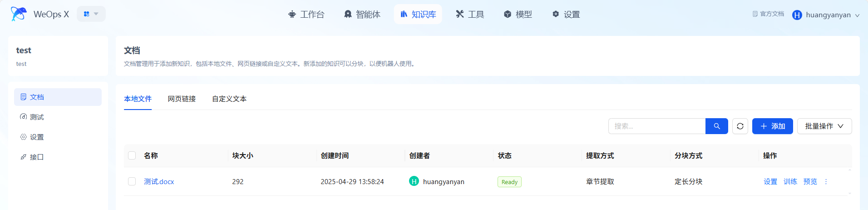868x210 pixels.
Task: Click the 创建时间 column header
Action: (335, 155)
